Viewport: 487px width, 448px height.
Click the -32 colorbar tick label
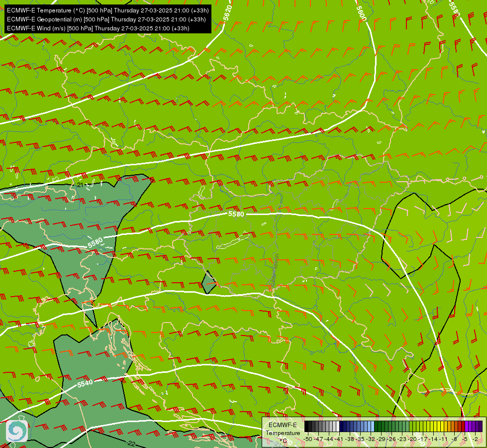[371, 439]
